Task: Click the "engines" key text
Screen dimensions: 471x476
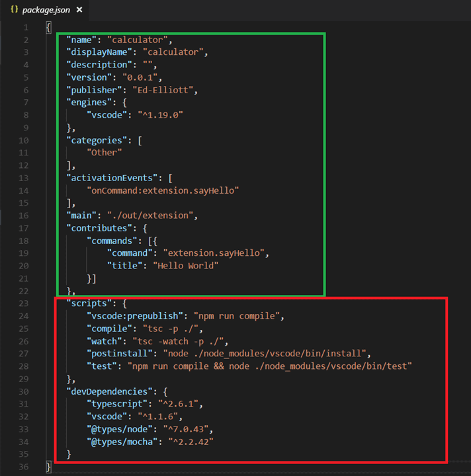Action: (x=89, y=102)
